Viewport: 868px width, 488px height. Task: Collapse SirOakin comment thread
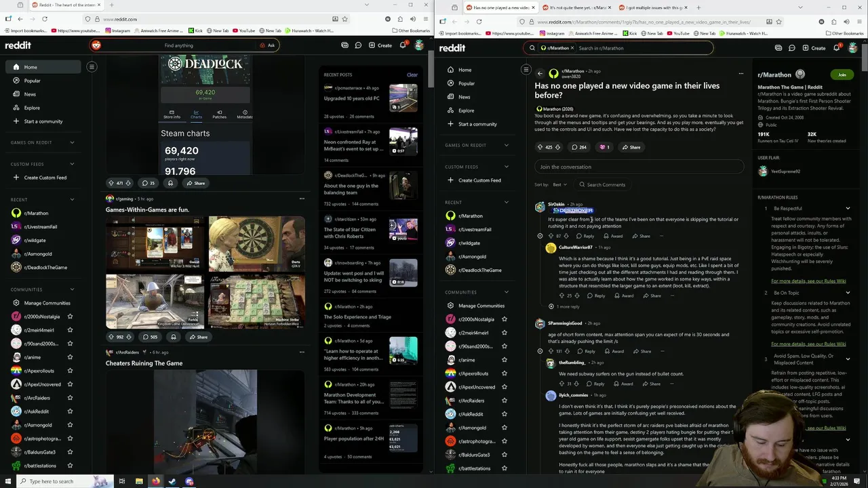pyautogui.click(x=540, y=236)
